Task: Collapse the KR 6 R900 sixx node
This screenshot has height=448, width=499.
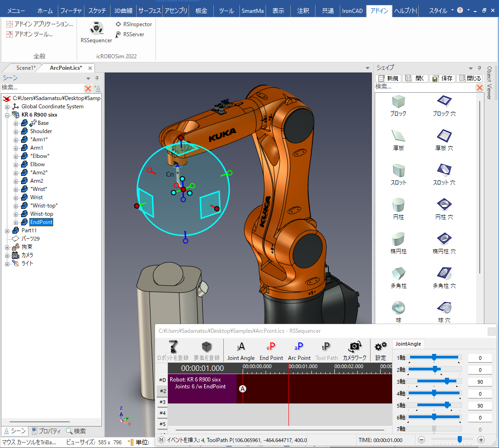Action: point(7,115)
